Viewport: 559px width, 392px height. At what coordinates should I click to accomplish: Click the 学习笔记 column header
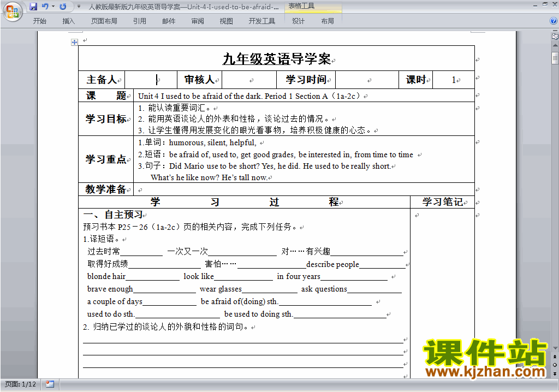(442, 202)
